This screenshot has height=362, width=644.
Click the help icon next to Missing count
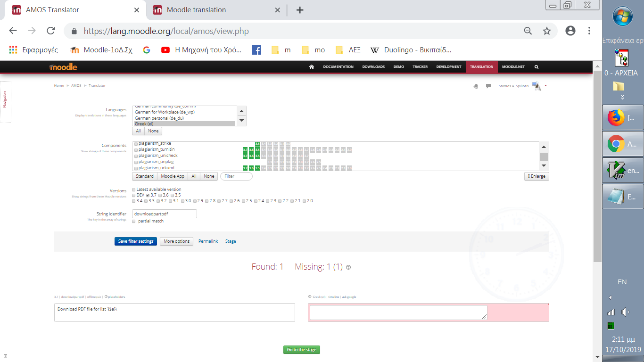point(348,267)
